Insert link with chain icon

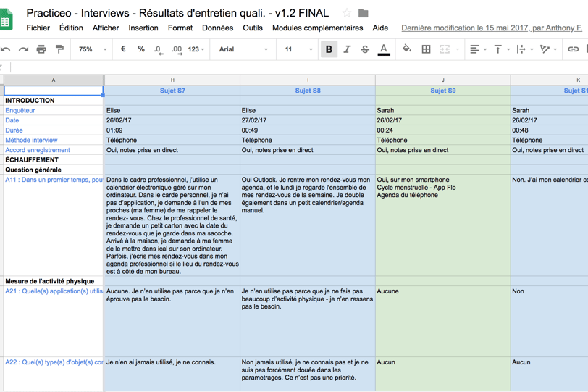573,49
